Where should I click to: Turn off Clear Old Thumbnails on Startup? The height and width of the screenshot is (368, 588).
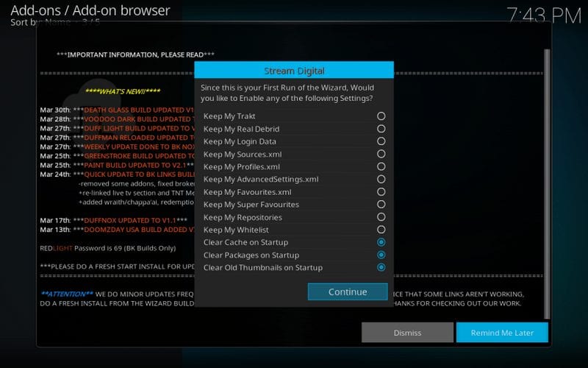[381, 267]
